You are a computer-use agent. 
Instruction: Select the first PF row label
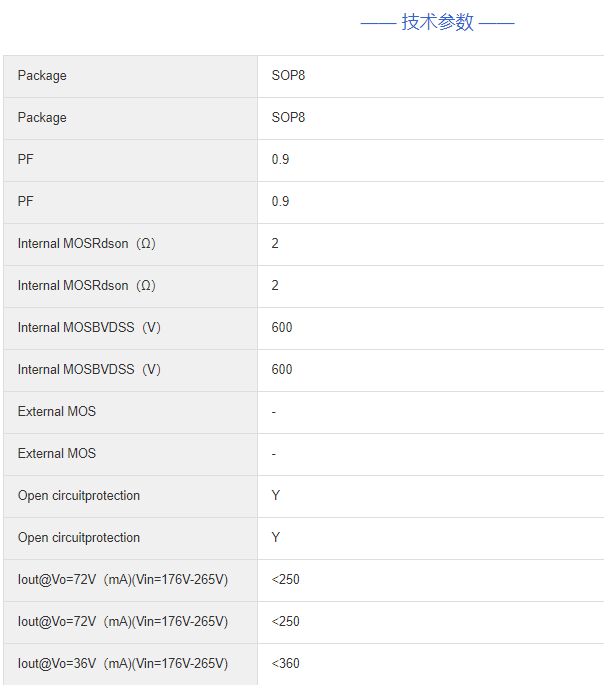pyautogui.click(x=26, y=160)
